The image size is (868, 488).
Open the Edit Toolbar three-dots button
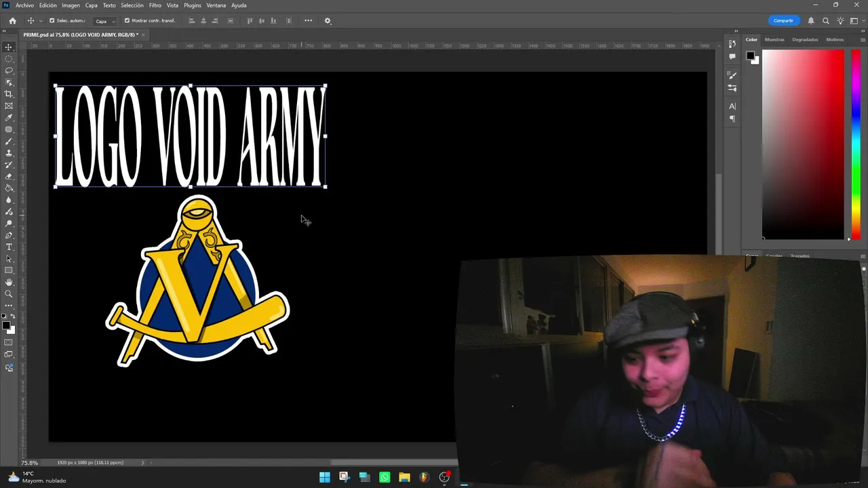click(9, 306)
